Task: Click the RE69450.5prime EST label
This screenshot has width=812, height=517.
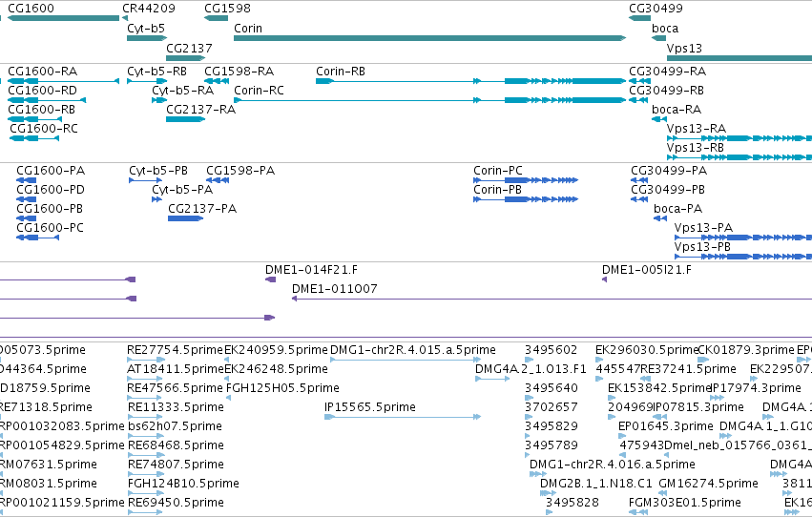Action: (x=176, y=503)
